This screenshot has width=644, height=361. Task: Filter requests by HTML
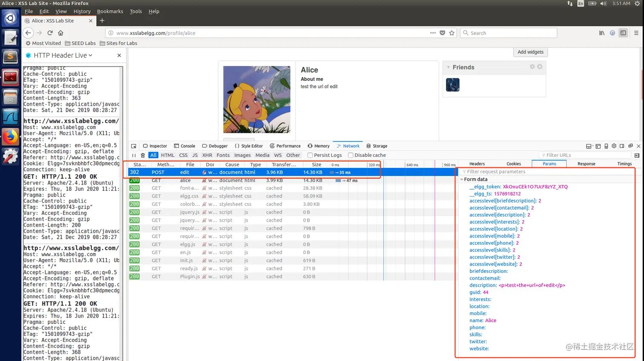(x=168, y=155)
